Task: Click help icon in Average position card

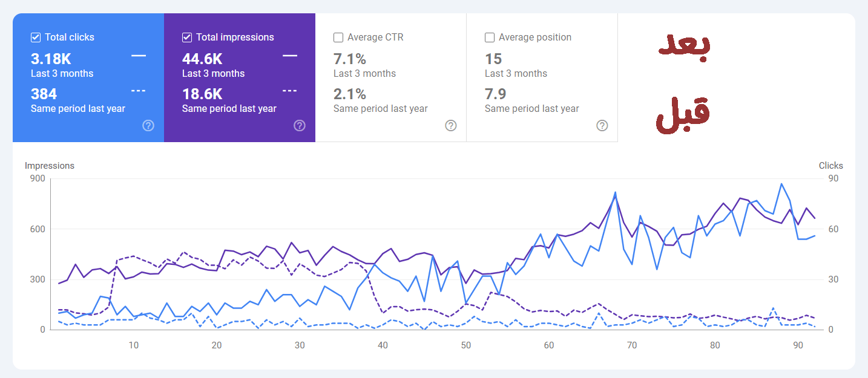Action: (602, 126)
